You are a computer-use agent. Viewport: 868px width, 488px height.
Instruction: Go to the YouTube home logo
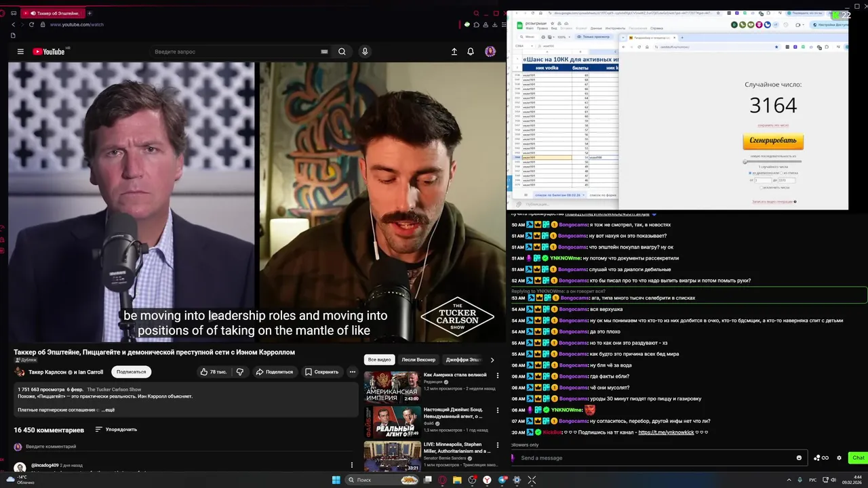(49, 52)
